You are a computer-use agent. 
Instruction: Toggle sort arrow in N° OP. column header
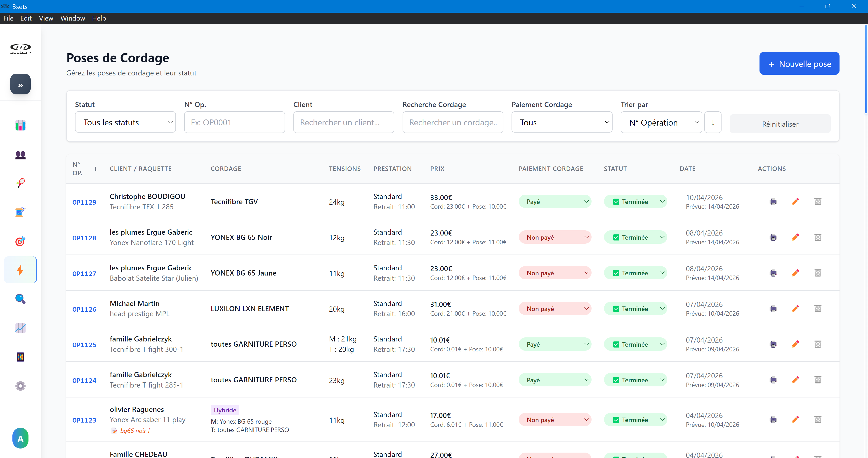(x=95, y=169)
